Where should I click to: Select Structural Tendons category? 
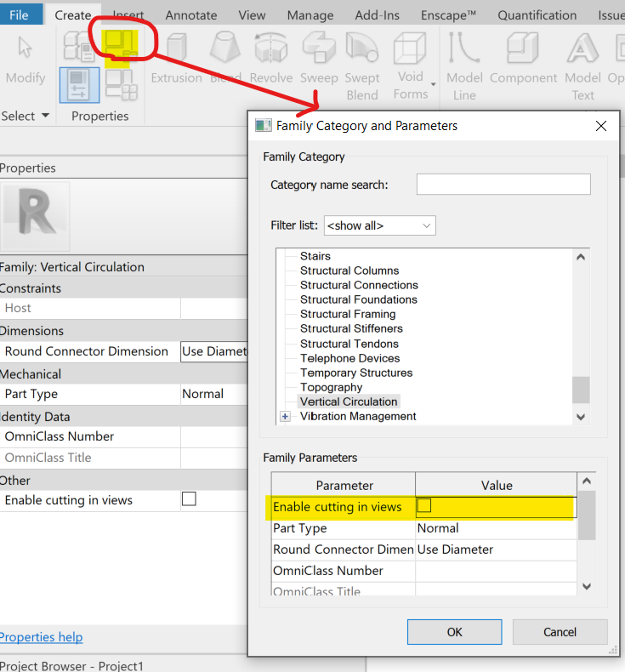(x=349, y=344)
